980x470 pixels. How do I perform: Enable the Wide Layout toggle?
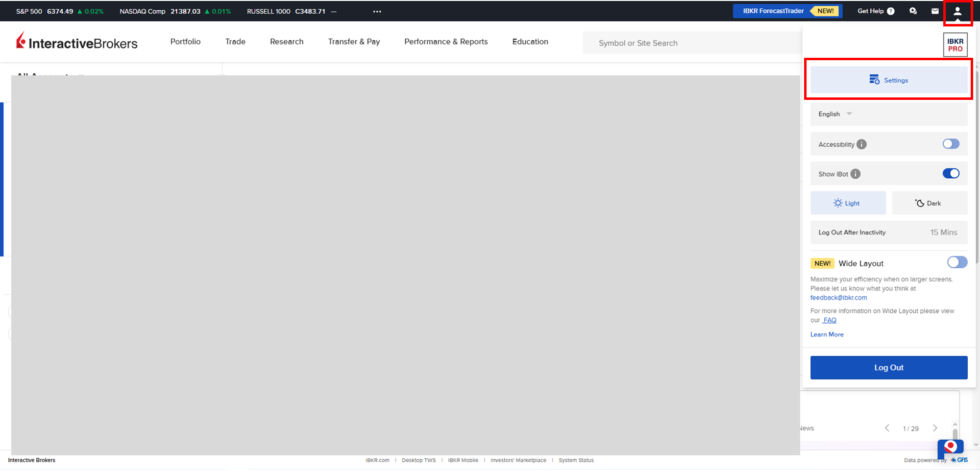pos(957,262)
